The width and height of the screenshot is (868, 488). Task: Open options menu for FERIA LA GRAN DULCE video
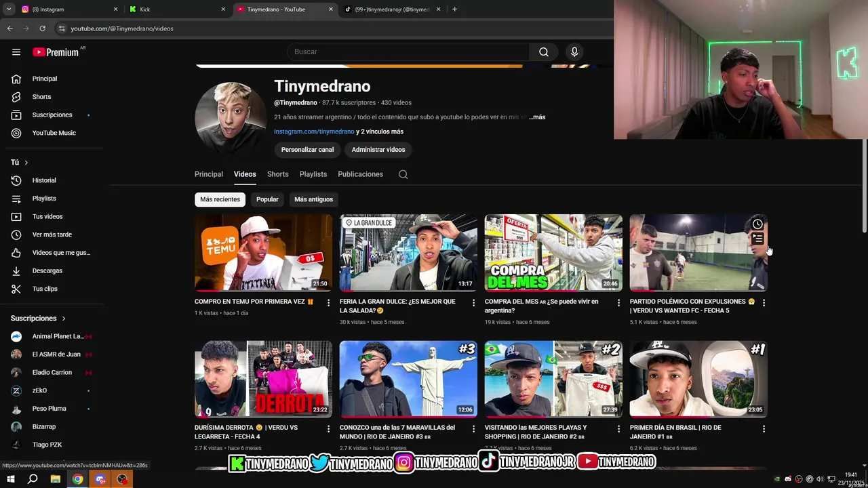pos(473,302)
